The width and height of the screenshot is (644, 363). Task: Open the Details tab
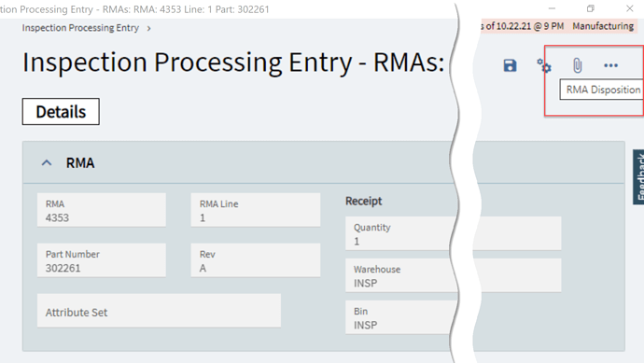(x=61, y=112)
